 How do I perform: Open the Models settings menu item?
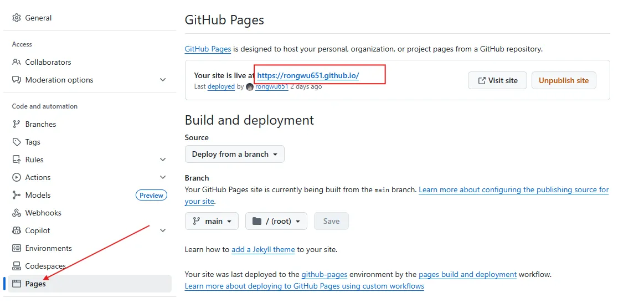(38, 195)
